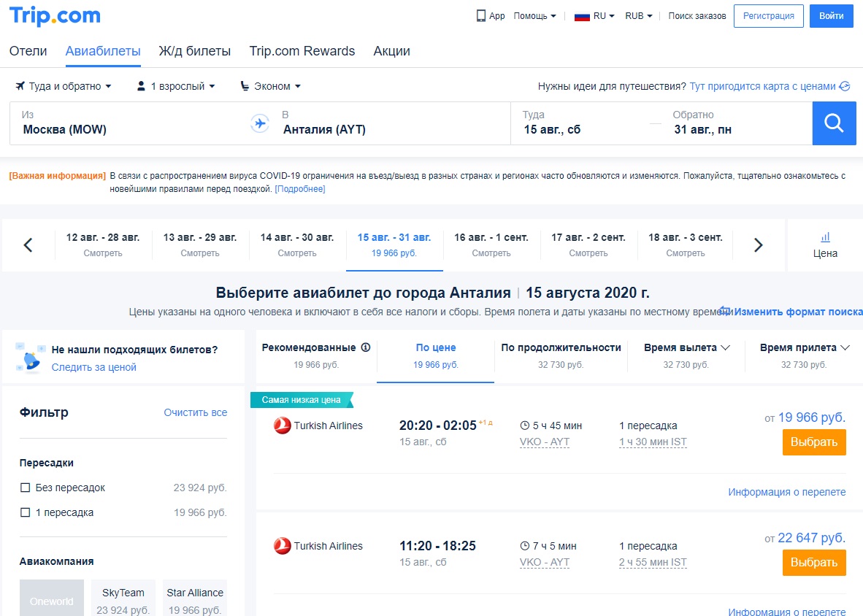Click the clock icon by 7 ч 5 мин
The height and width of the screenshot is (616, 863).
pyautogui.click(x=524, y=546)
